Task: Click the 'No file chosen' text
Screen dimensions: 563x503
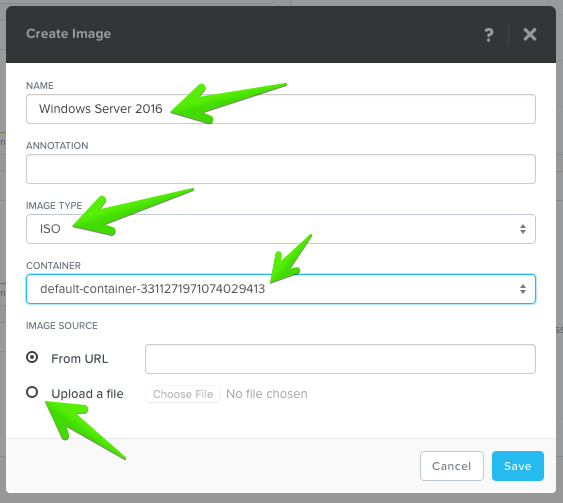Action: coord(267,394)
